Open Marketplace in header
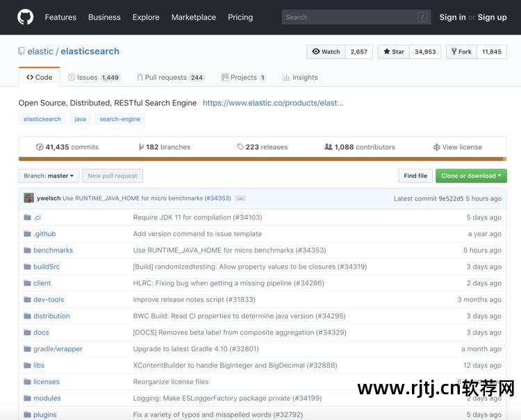Viewport: 521px width, 420px height. coord(194,17)
